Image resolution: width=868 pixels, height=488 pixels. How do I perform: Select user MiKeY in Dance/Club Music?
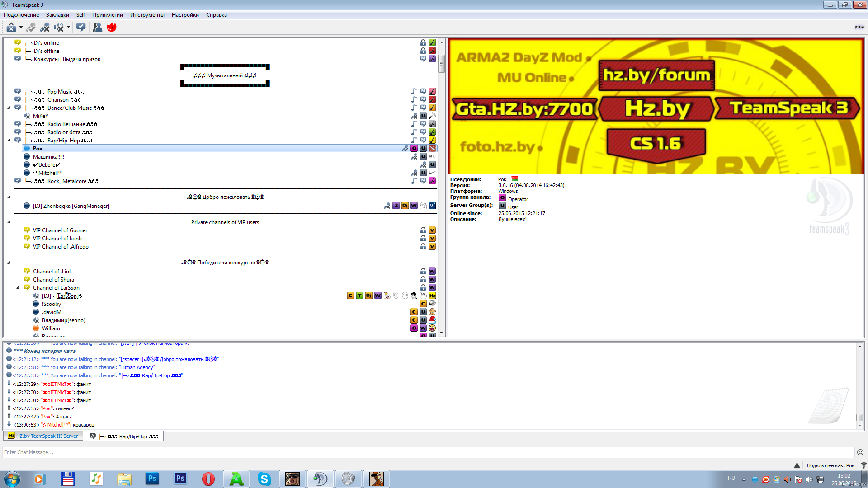tap(40, 116)
